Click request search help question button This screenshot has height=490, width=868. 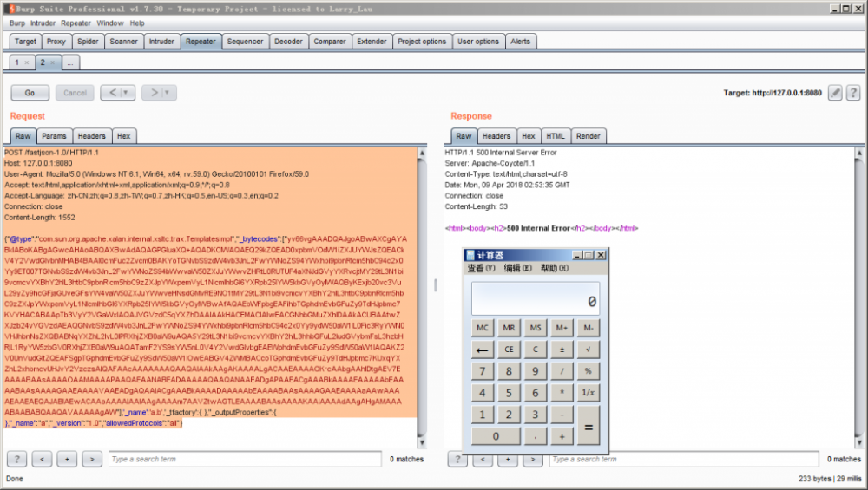click(16, 459)
